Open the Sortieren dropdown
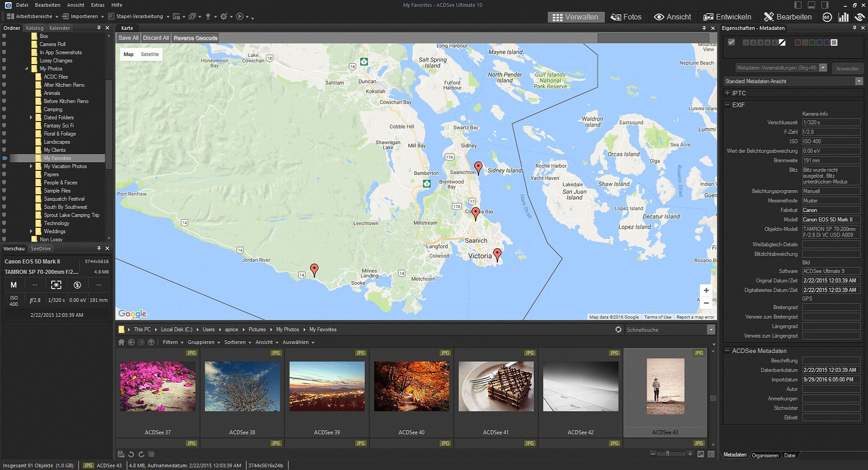 click(x=237, y=342)
